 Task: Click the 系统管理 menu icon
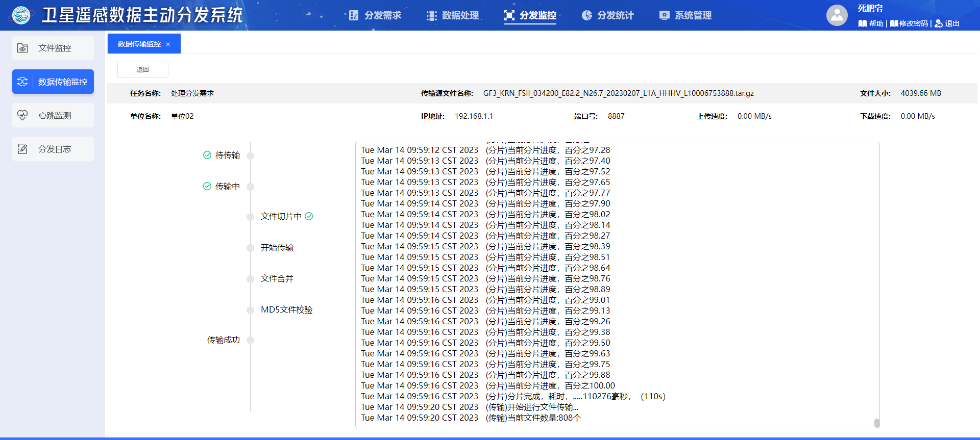click(664, 15)
